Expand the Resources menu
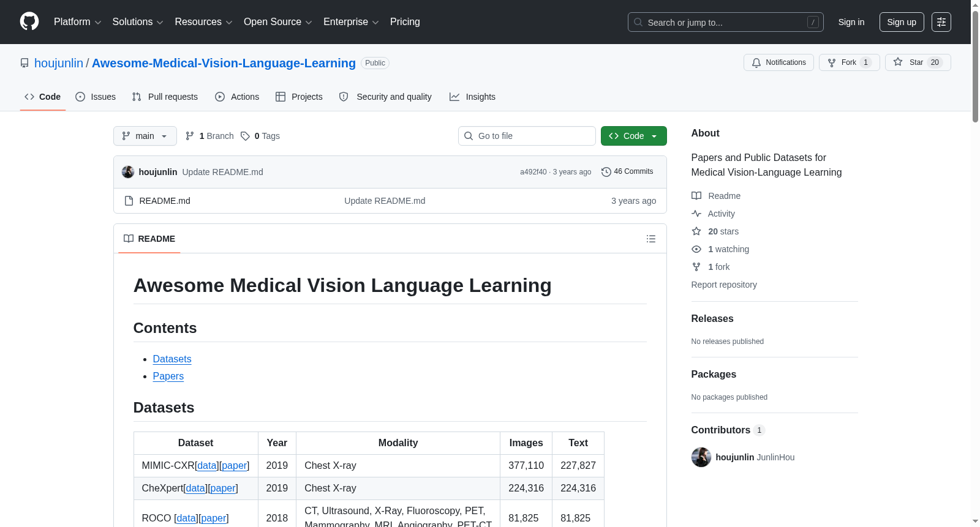The height and width of the screenshot is (527, 980). pyautogui.click(x=203, y=22)
